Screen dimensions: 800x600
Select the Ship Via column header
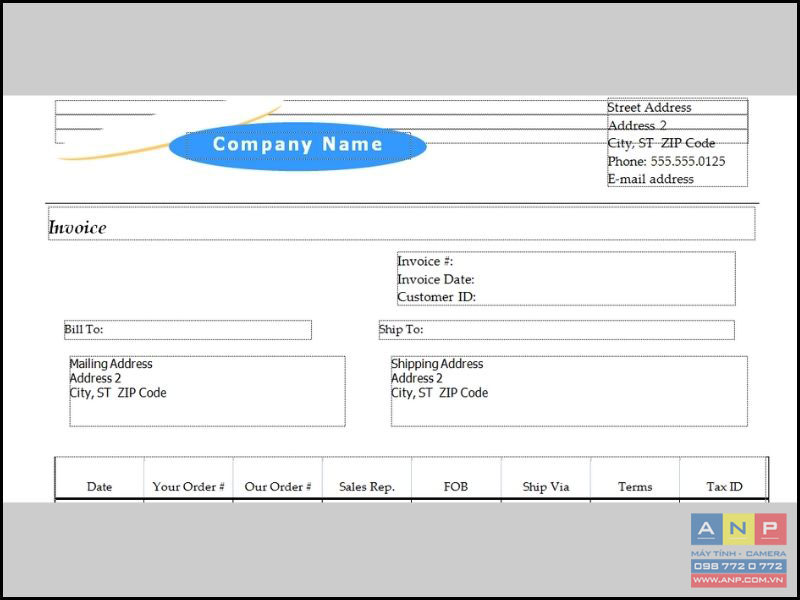545,487
